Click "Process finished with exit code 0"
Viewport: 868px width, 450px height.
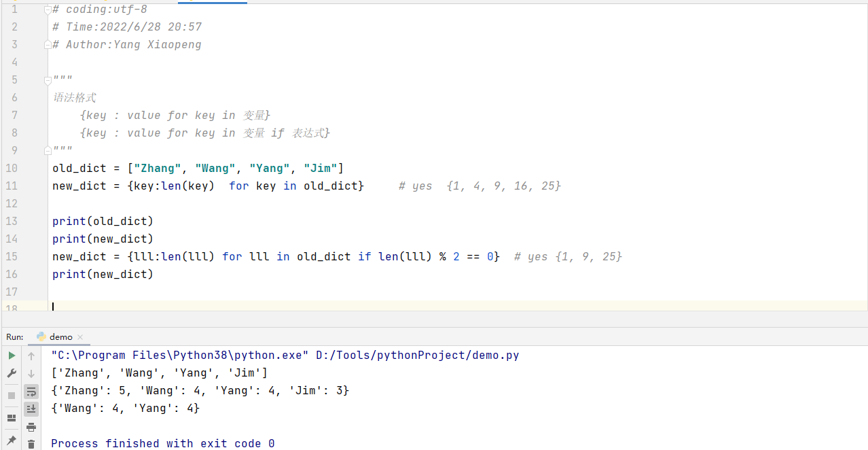[x=163, y=443]
